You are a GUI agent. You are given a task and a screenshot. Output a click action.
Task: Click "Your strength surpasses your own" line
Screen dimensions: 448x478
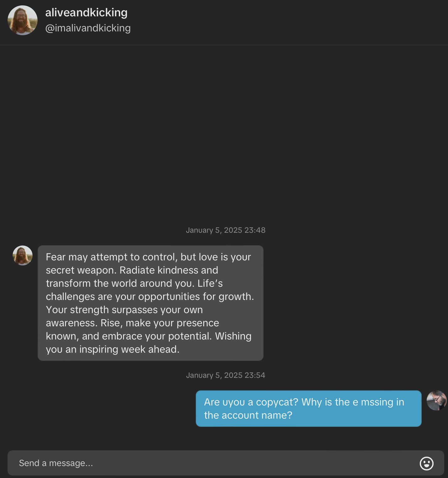(124, 310)
